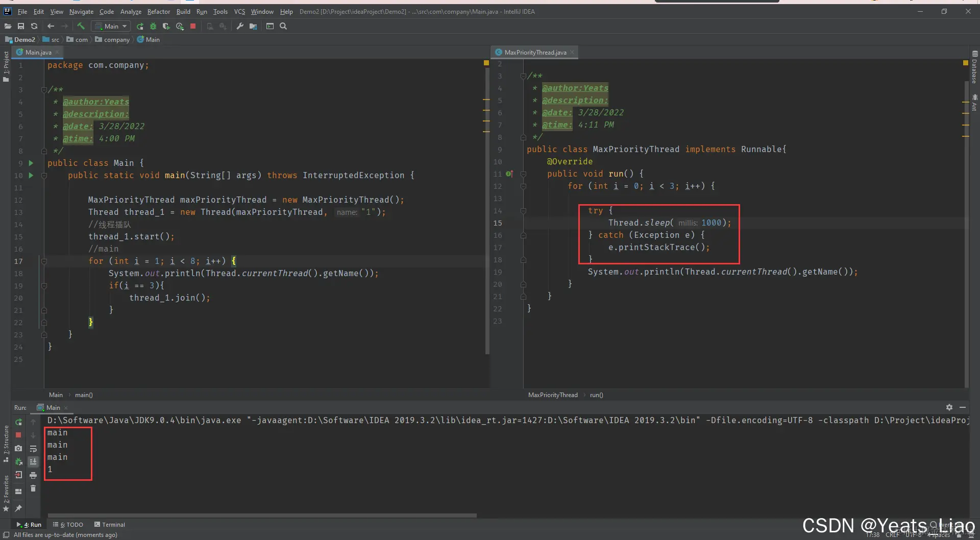Toggle the Run tool window tab at the bottom
980x540 pixels.
[x=29, y=524]
